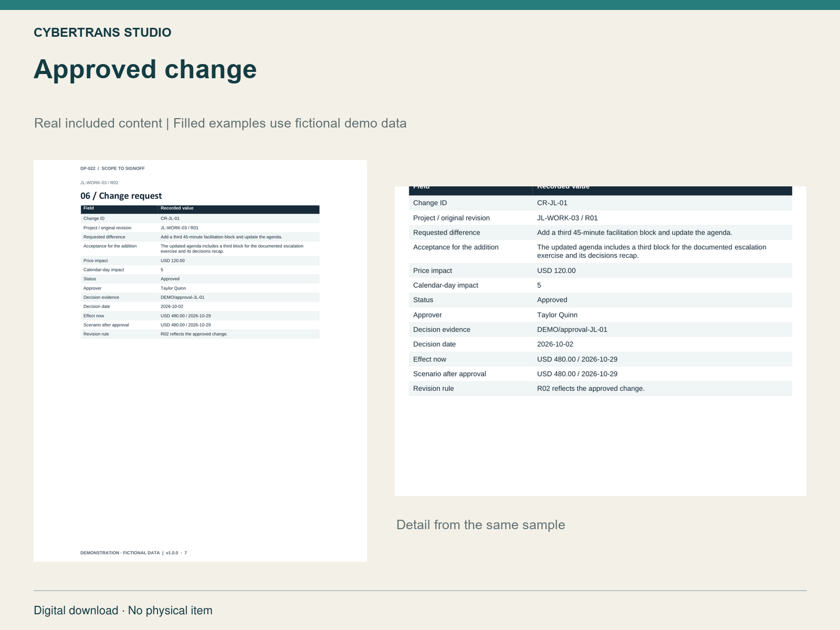Click 'Calendar-day impact' label in enlarged detail
The image size is (840, 630).
(x=446, y=286)
